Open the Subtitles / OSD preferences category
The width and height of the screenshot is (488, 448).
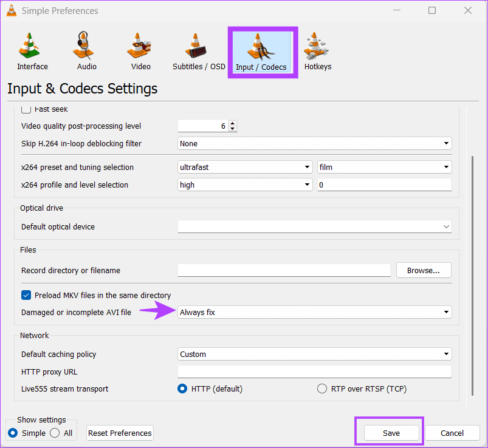pyautogui.click(x=199, y=52)
